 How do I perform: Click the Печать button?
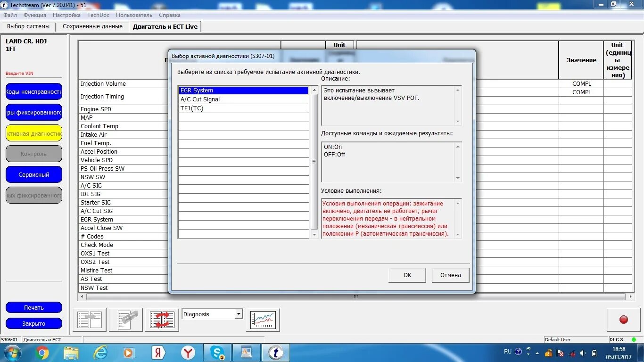34,307
